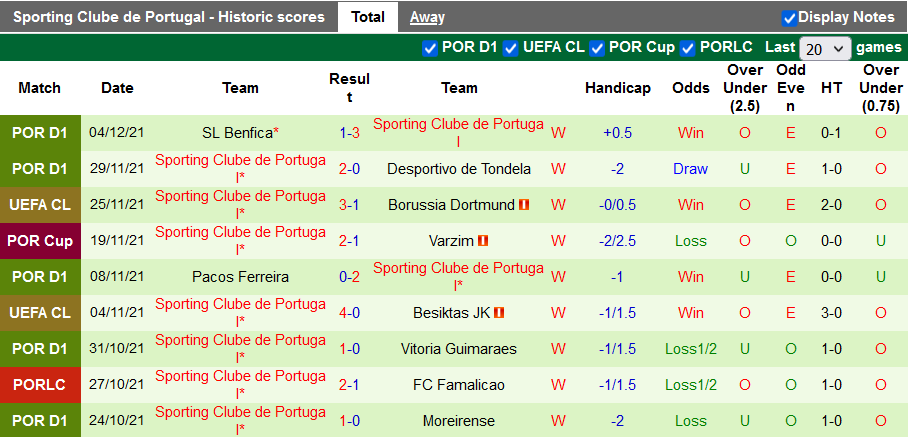
Task: Click the red card icon next to Varzim
Action: click(x=483, y=241)
